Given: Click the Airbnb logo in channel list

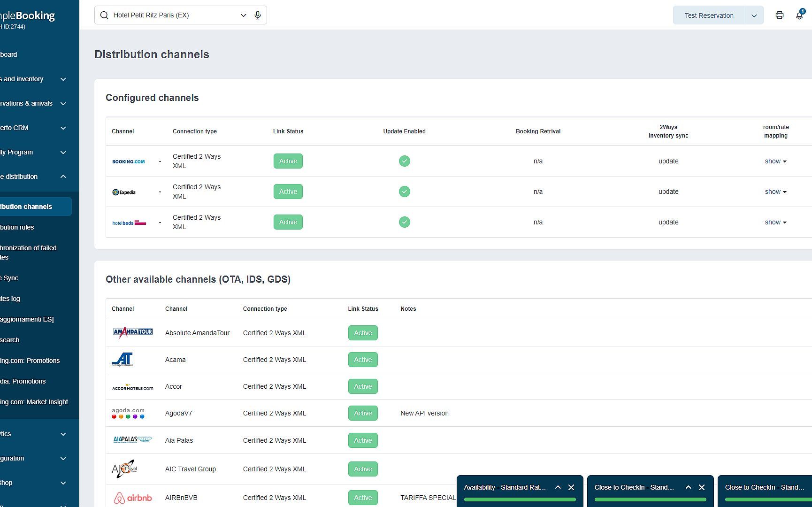Looking at the screenshot, I should point(133,498).
